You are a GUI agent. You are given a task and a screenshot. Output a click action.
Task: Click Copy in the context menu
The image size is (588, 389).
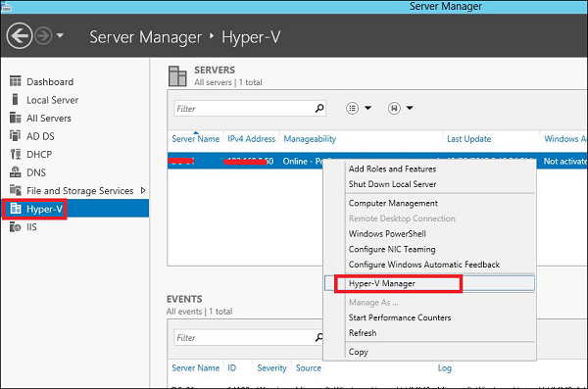[x=358, y=352]
